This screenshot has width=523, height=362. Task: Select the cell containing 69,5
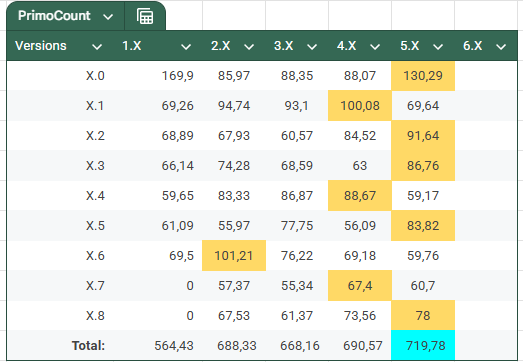157,256
